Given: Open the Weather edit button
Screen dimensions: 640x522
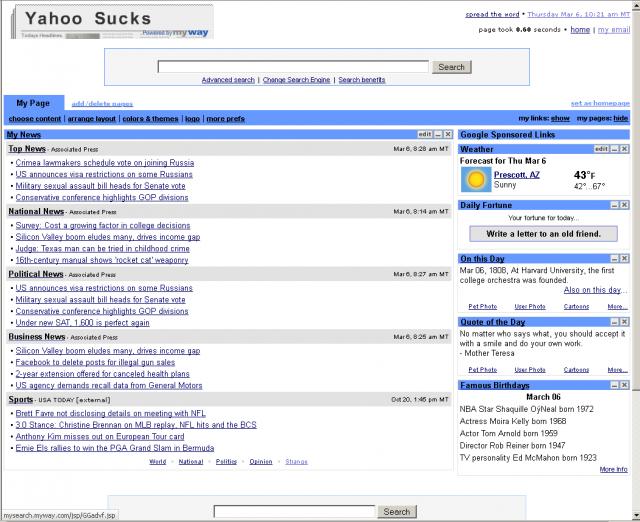Looking at the screenshot, I should 600,149.
